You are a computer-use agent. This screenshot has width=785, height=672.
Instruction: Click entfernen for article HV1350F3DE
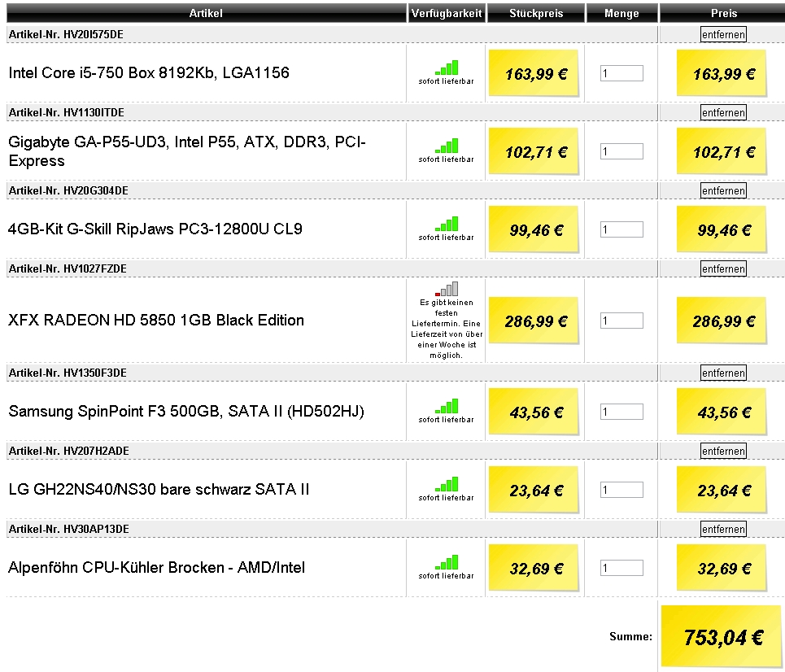(723, 373)
